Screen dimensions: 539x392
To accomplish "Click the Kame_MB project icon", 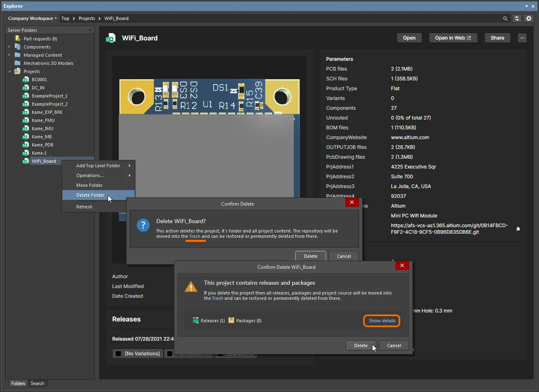I will click(26, 137).
